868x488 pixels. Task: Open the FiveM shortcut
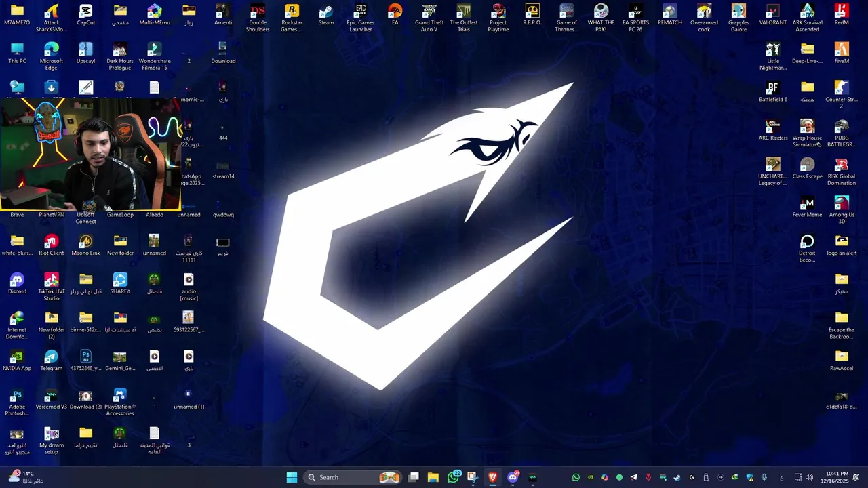(842, 54)
